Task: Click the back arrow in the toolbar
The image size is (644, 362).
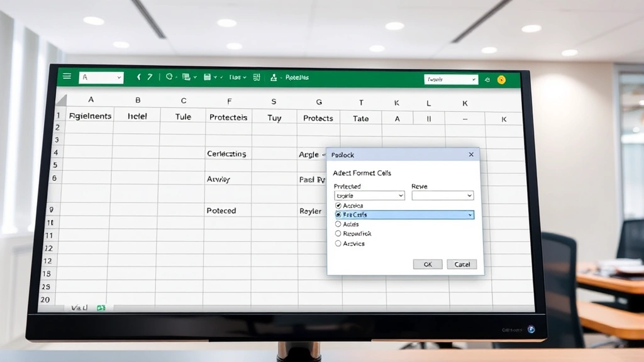Action: [x=139, y=77]
